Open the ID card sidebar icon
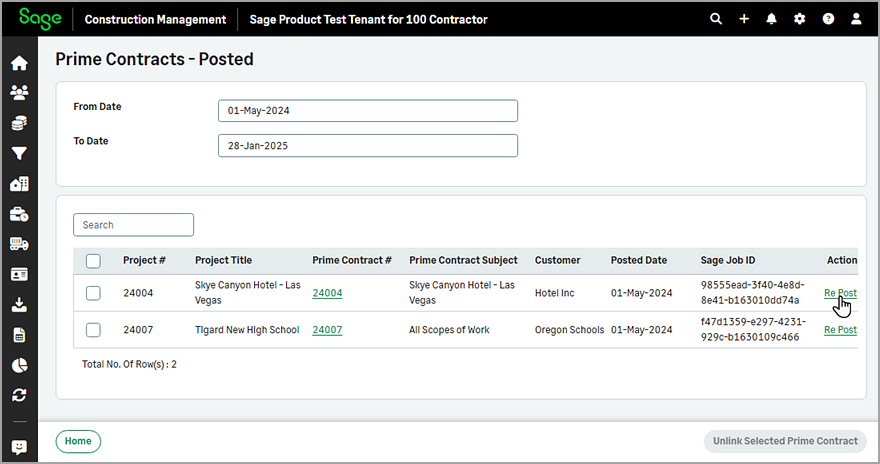This screenshot has height=464, width=880. click(x=19, y=274)
